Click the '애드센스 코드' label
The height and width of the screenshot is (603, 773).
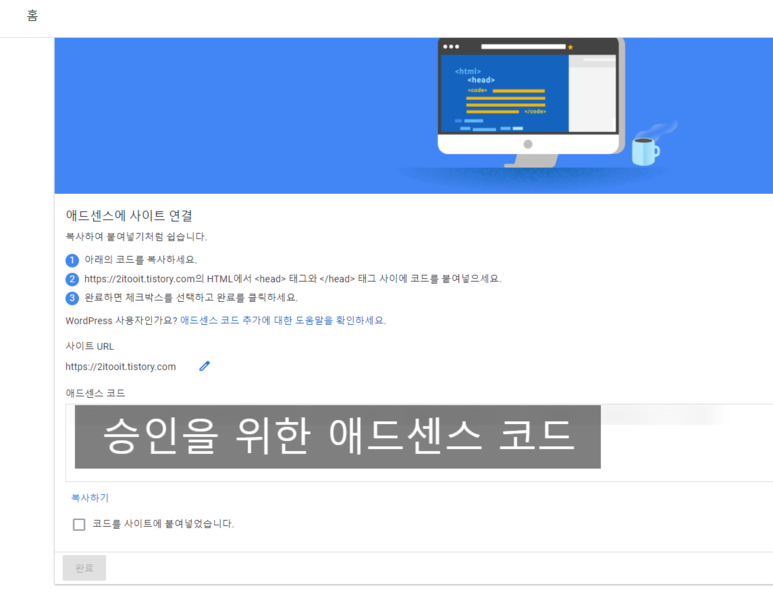95,393
